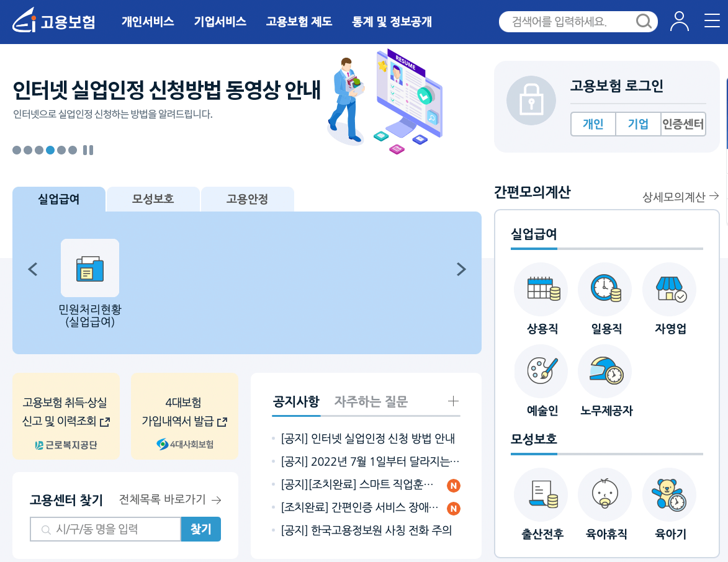The height and width of the screenshot is (562, 728).
Task: Expand notices with the plus button
Action: pyautogui.click(x=454, y=401)
